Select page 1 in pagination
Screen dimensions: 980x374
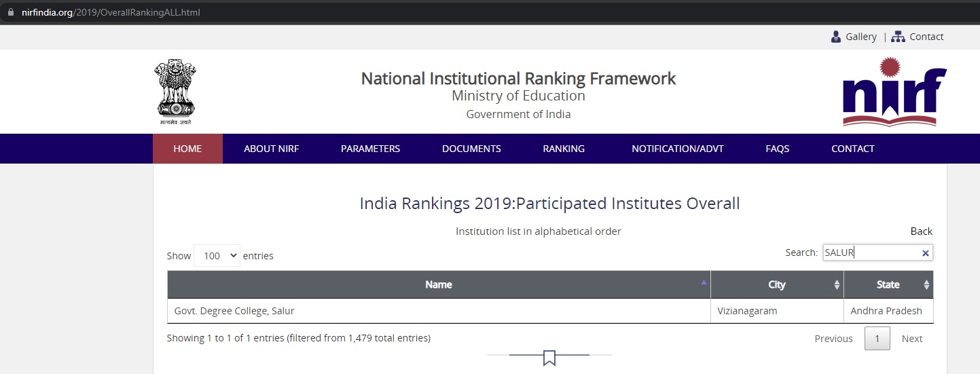(877, 339)
